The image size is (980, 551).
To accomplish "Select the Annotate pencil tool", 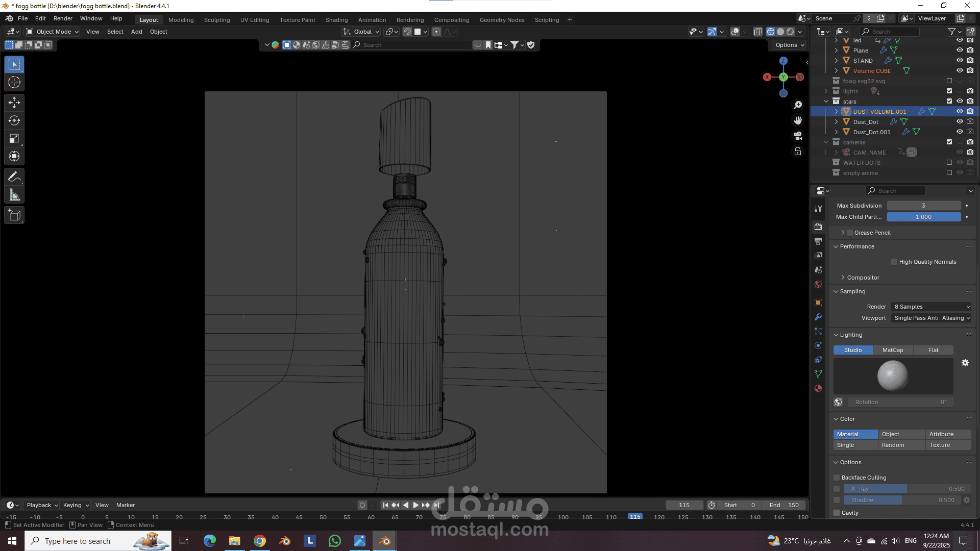I will click(x=14, y=177).
